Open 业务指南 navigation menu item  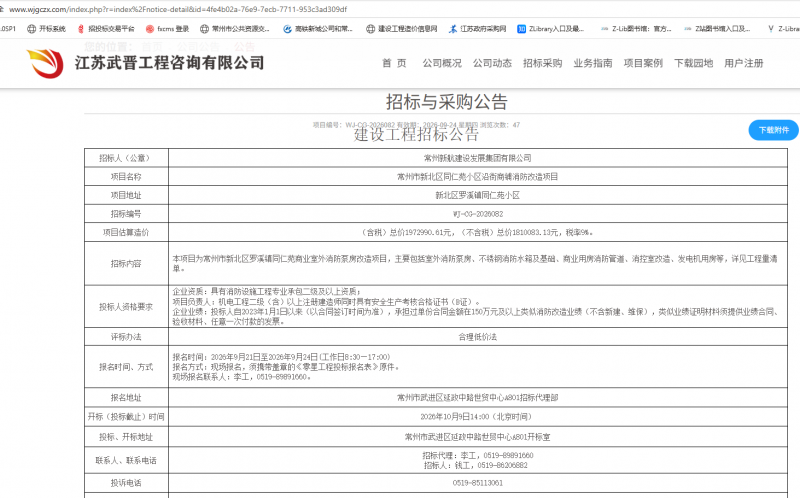593,63
